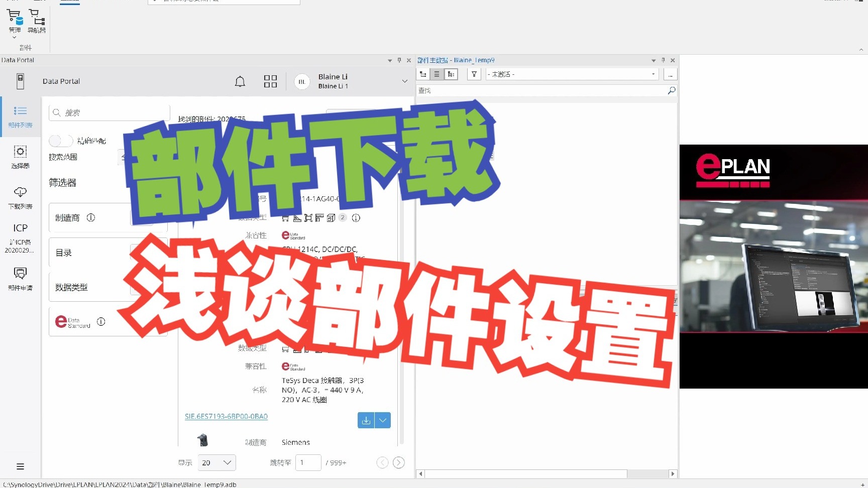
Task: Click the jump-to-page number field
Action: click(x=308, y=462)
